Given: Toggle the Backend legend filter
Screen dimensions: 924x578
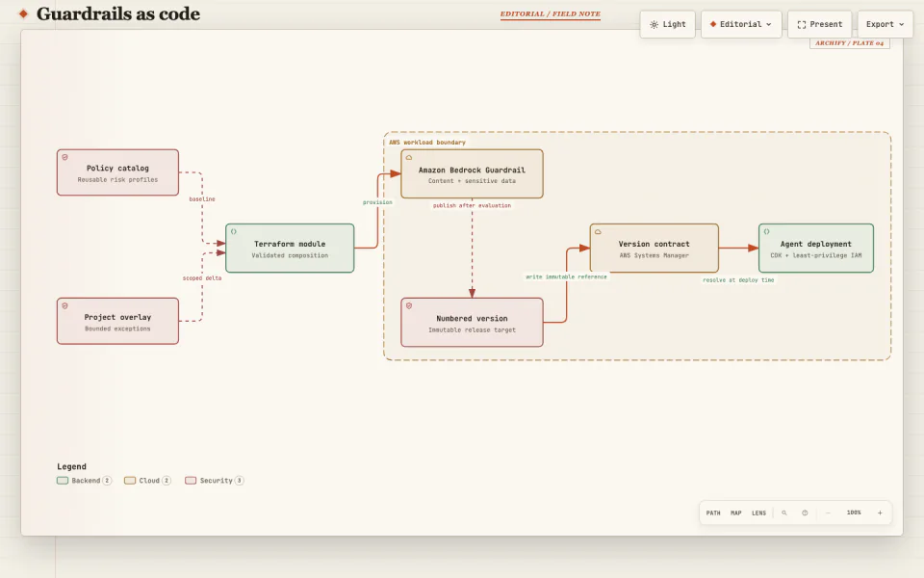Looking at the screenshot, I should 85,481.
